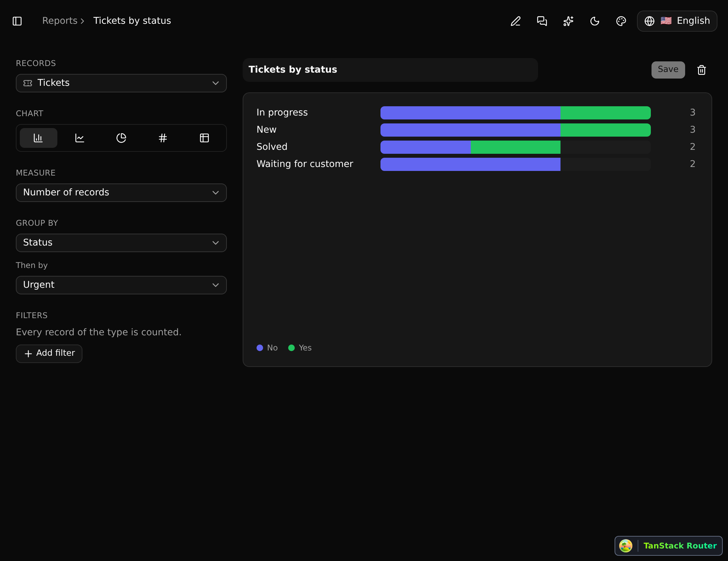Open the Urgent then-by dropdown
This screenshot has width=728, height=561.
(121, 285)
